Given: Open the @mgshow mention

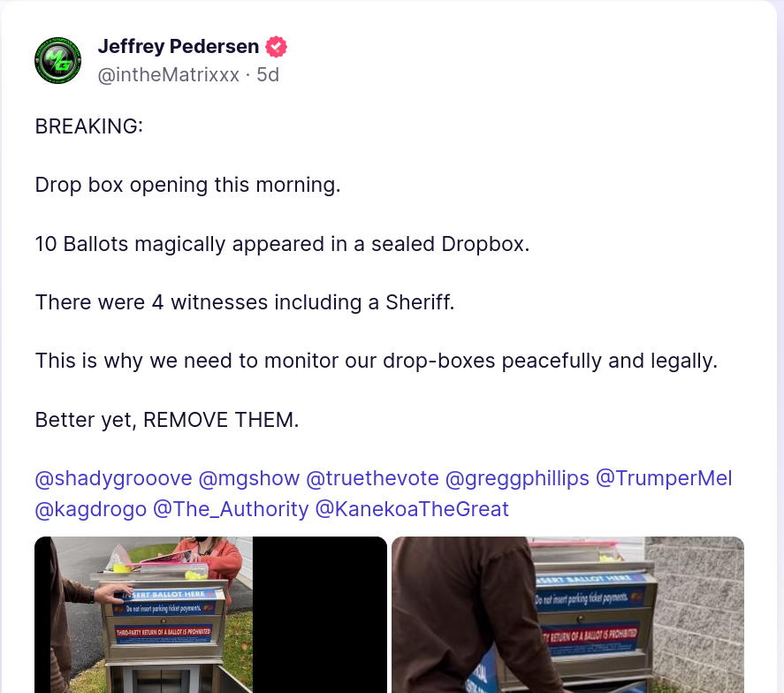Looking at the screenshot, I should pos(249,478).
